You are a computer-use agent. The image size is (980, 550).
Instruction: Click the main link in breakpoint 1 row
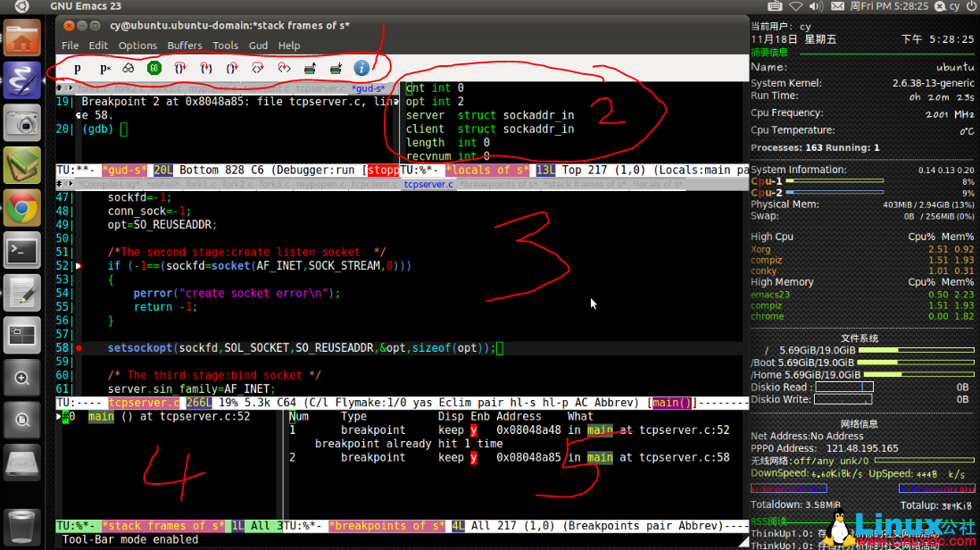coord(599,430)
